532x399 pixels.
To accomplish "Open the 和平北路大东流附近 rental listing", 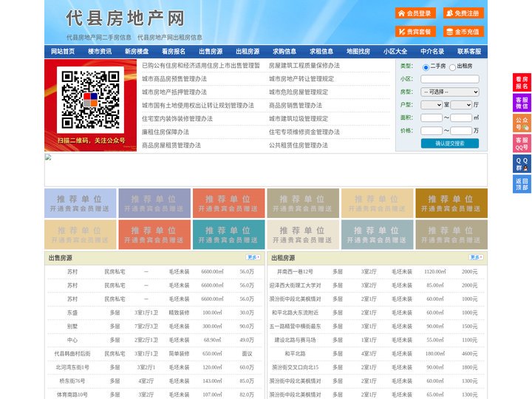I will [x=295, y=313].
